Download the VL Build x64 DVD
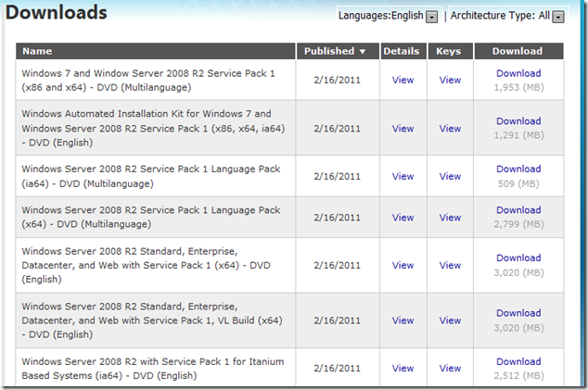The image size is (588, 390). point(518,313)
